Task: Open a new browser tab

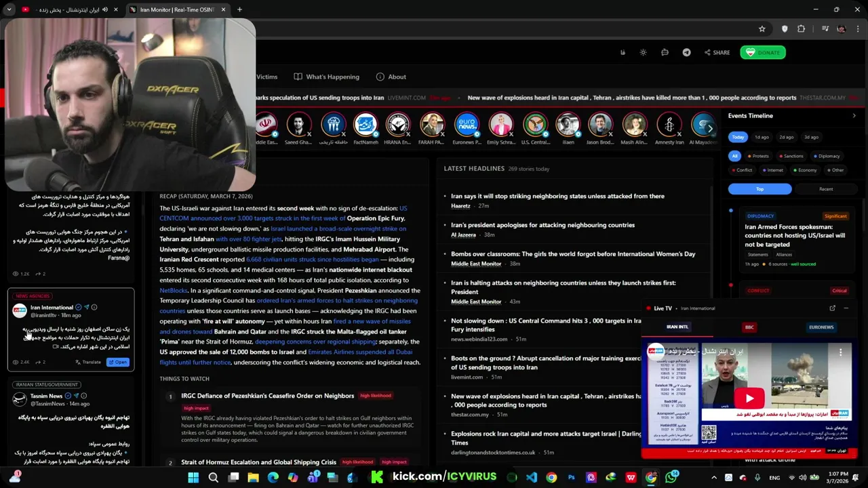Action: click(239, 9)
